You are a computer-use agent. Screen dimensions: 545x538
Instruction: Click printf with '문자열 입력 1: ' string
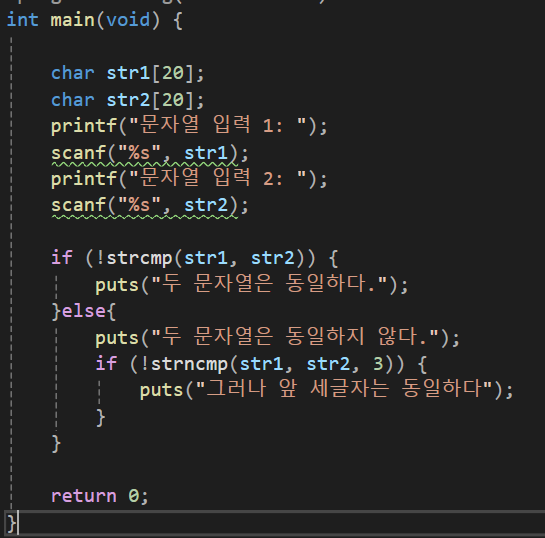[189, 125]
